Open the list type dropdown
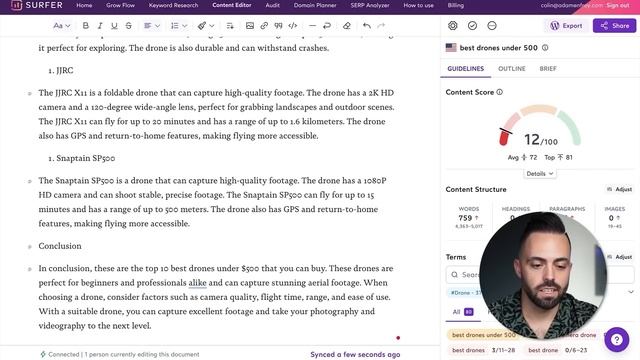This screenshot has height=360, width=640. tap(179, 26)
